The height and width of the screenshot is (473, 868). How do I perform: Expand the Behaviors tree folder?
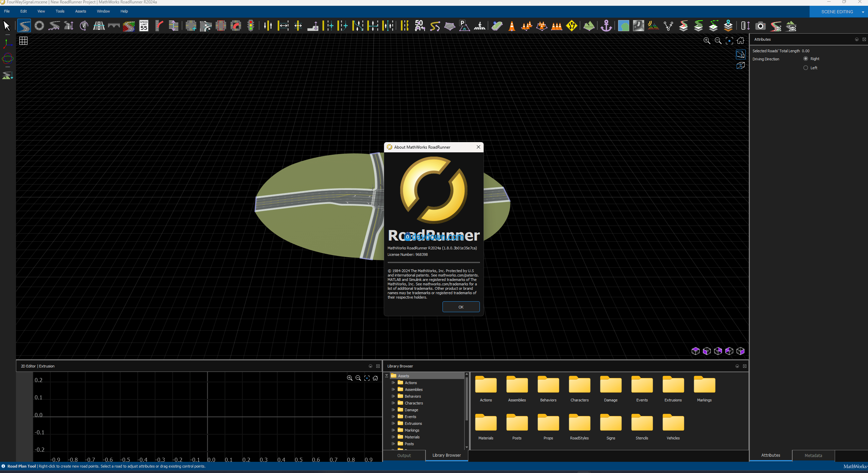click(393, 396)
